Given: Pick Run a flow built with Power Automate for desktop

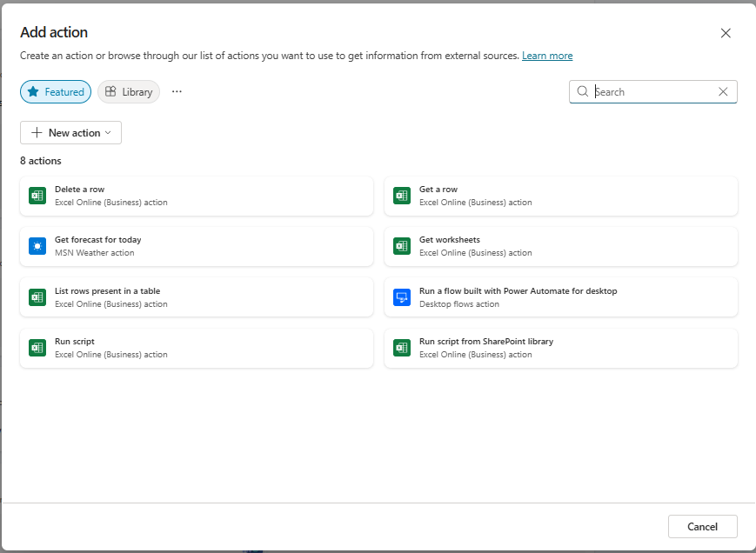Looking at the screenshot, I should click(x=561, y=297).
